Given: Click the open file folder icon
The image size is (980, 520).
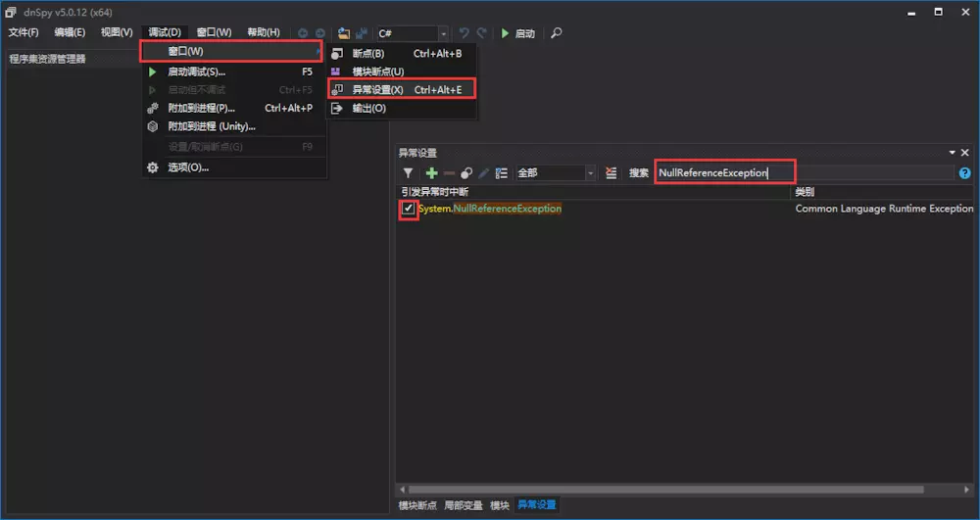Looking at the screenshot, I should click(343, 33).
